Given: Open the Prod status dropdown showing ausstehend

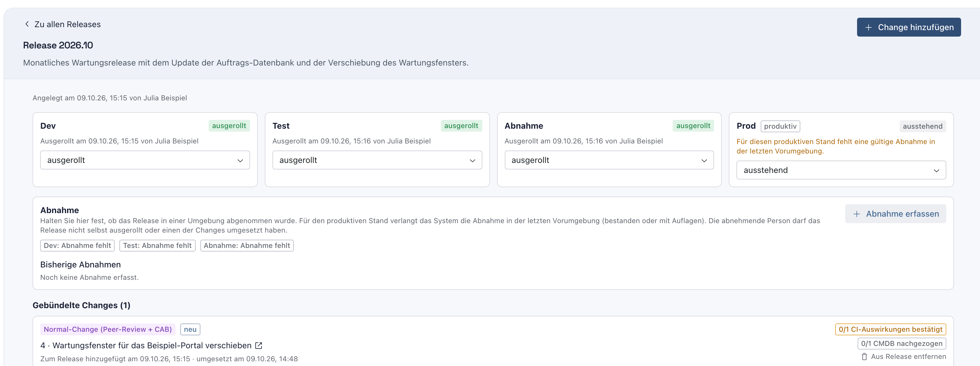Looking at the screenshot, I should [841, 170].
